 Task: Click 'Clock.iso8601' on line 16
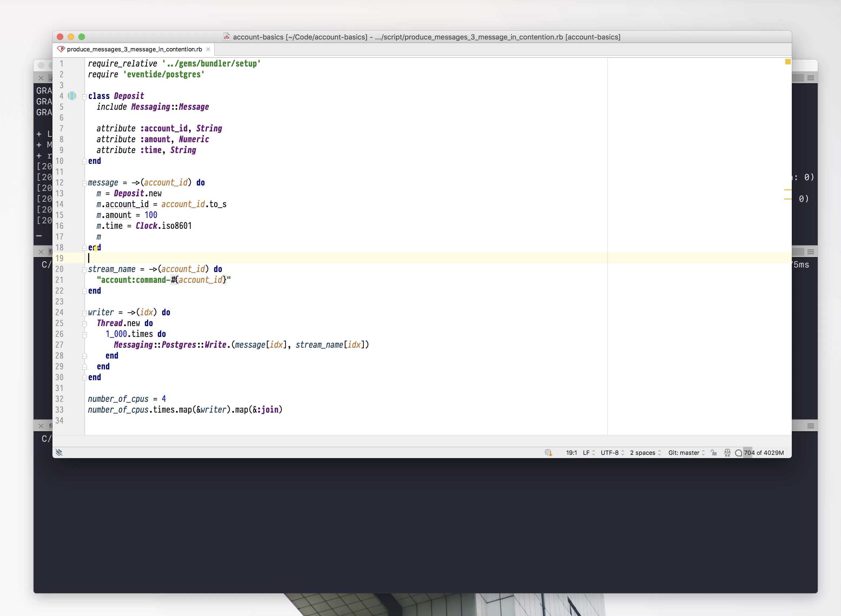164,226
